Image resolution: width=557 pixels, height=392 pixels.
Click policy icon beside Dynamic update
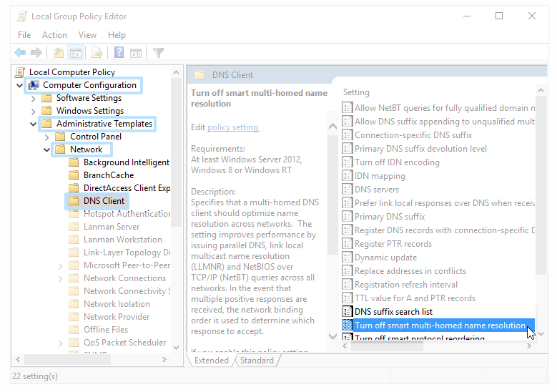[x=347, y=257]
